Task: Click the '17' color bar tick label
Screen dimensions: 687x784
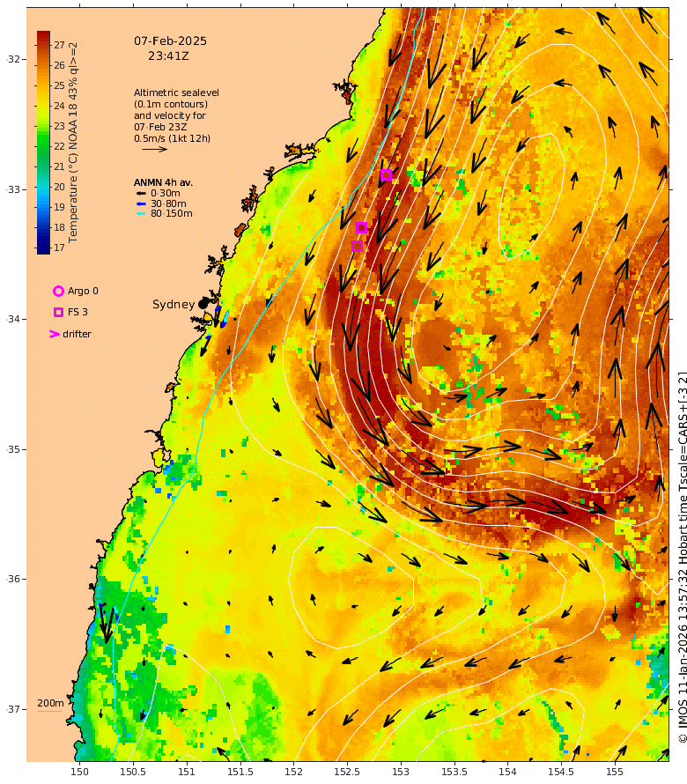Action: (60, 248)
